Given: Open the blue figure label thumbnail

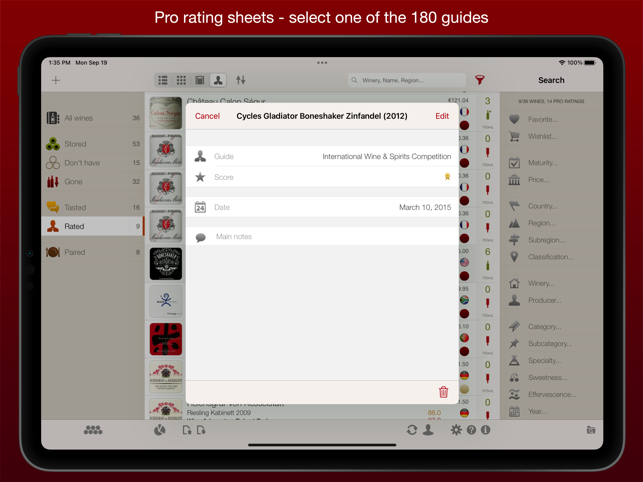Looking at the screenshot, I should point(166,302).
